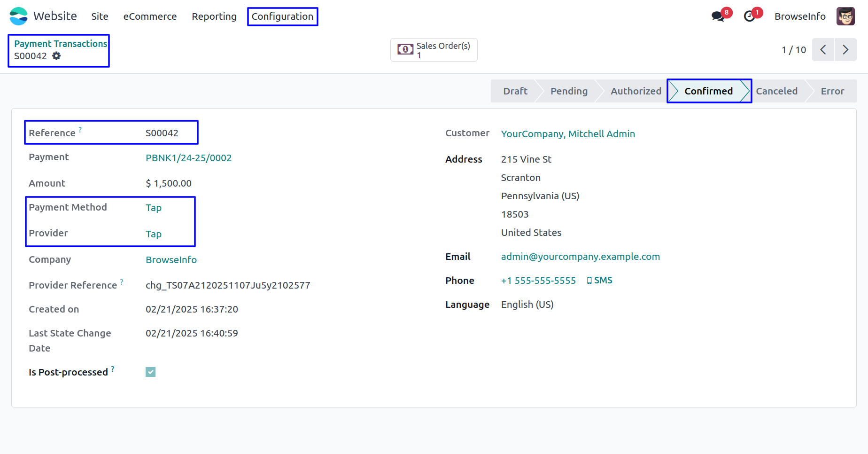Click the SMS button next to phone
Screen dimensions: 868x454
(x=600, y=281)
